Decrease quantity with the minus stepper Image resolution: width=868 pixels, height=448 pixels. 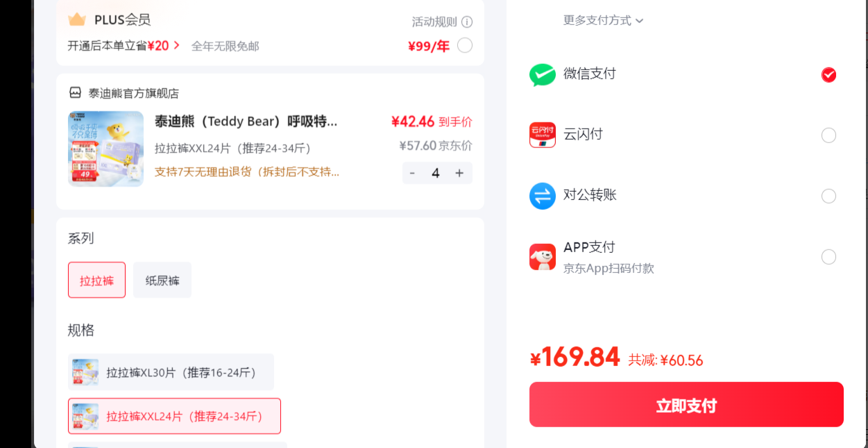pyautogui.click(x=412, y=173)
